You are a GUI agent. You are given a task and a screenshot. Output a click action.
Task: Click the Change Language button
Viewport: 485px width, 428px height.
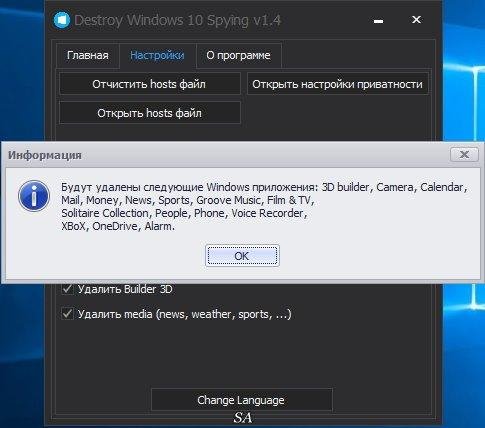[241, 400]
